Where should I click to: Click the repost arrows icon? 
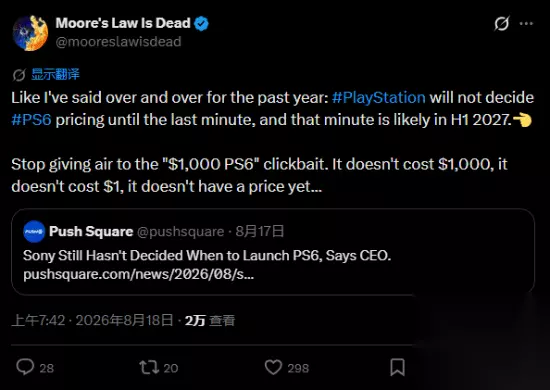tap(149, 367)
